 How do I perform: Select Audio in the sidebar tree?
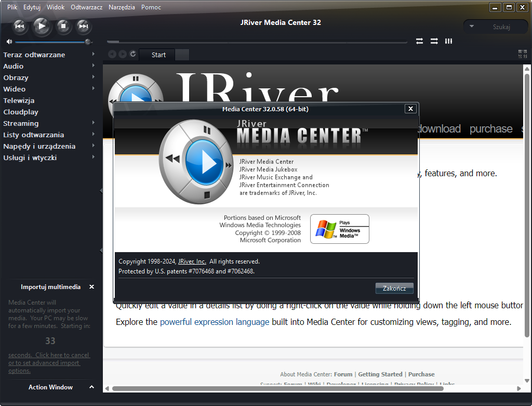pos(13,66)
